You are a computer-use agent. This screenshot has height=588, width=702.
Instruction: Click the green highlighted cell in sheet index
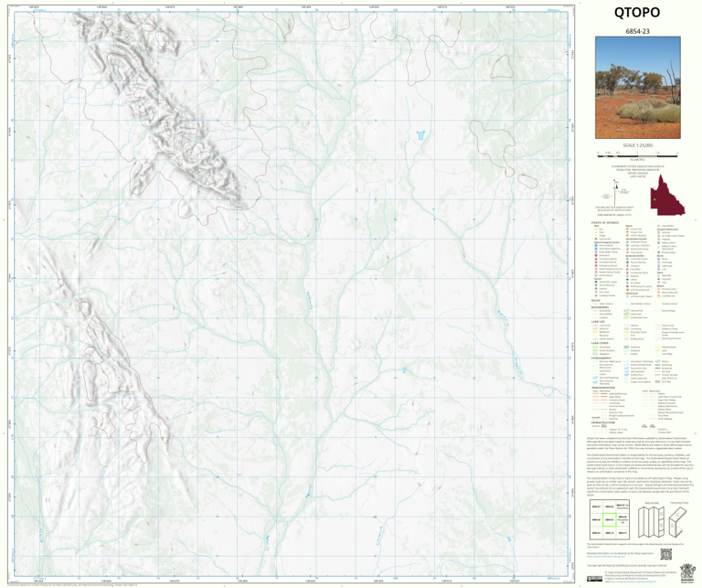(x=610, y=519)
